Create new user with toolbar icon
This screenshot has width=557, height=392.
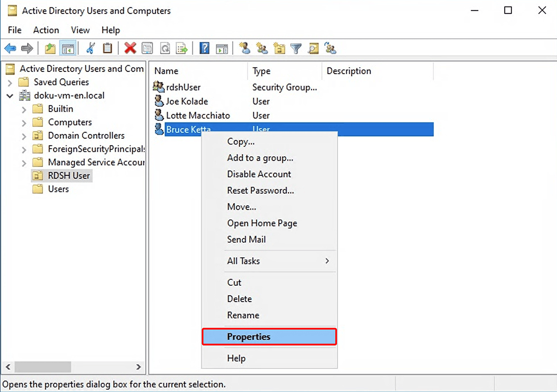click(x=245, y=48)
